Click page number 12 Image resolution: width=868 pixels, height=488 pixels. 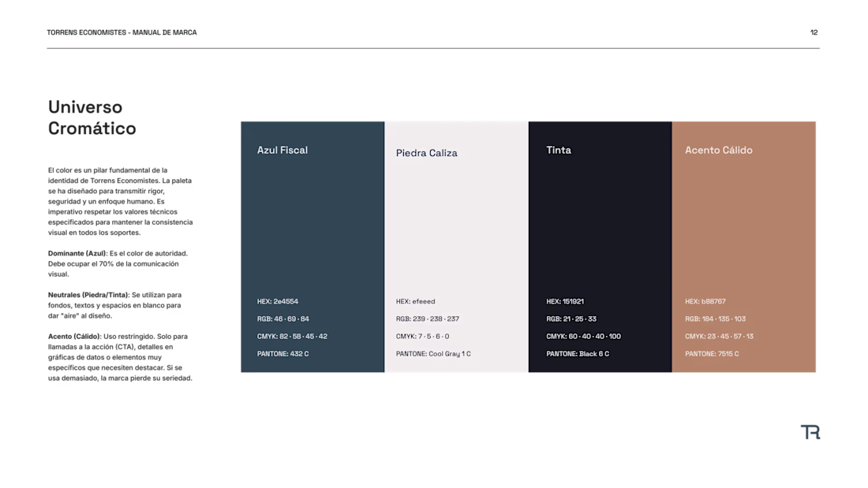pos(814,32)
